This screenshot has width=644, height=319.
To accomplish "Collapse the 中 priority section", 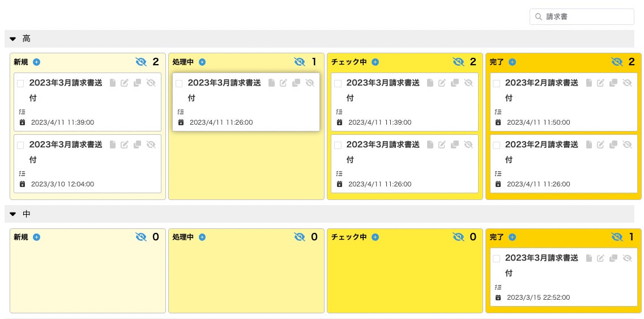I will tap(12, 214).
